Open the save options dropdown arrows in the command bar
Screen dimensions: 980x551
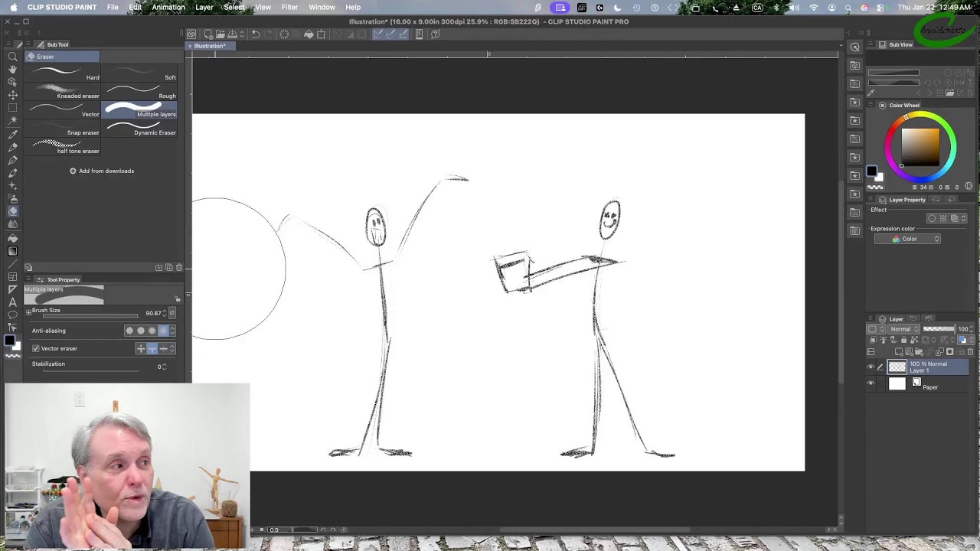click(x=242, y=34)
